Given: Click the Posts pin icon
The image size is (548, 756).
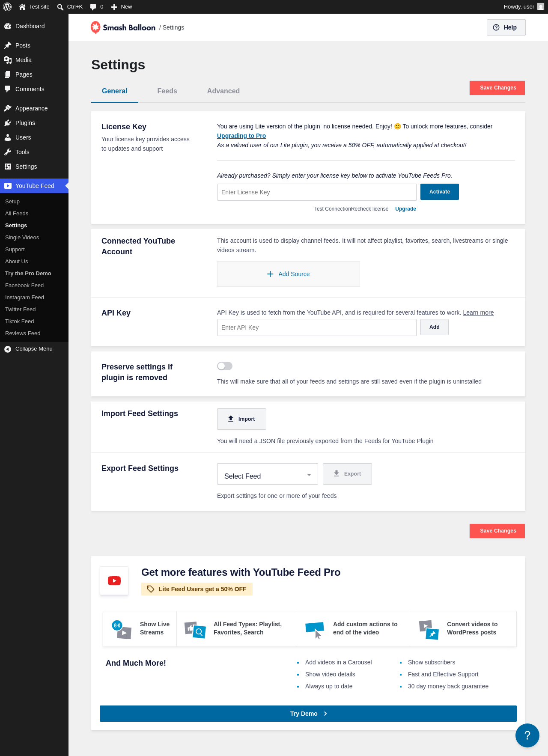Looking at the screenshot, I should (8, 45).
